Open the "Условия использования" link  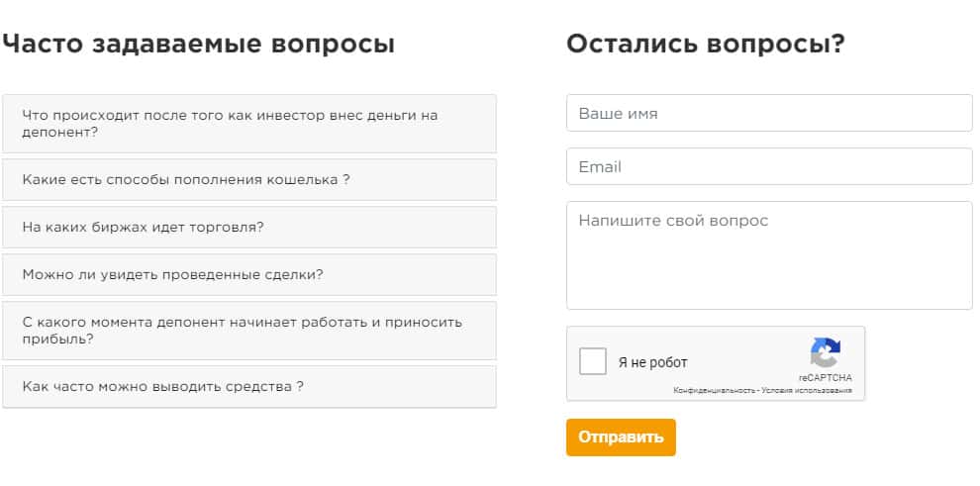808,391
